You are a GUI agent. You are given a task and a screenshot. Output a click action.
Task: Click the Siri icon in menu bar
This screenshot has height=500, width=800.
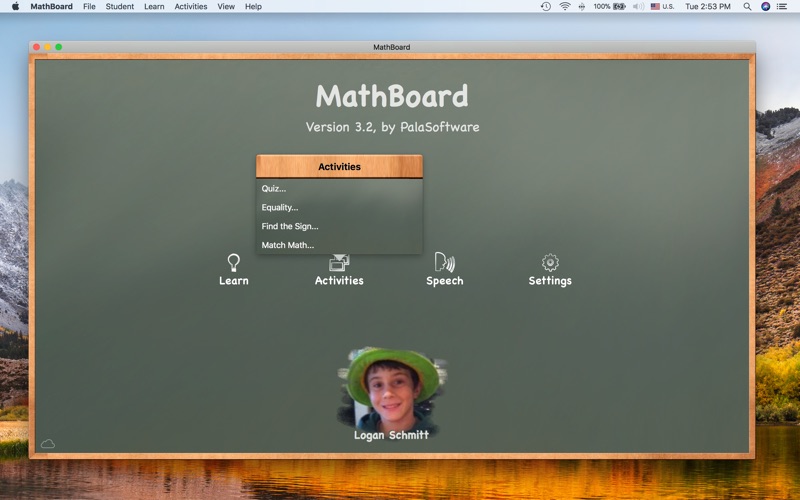(x=765, y=6)
